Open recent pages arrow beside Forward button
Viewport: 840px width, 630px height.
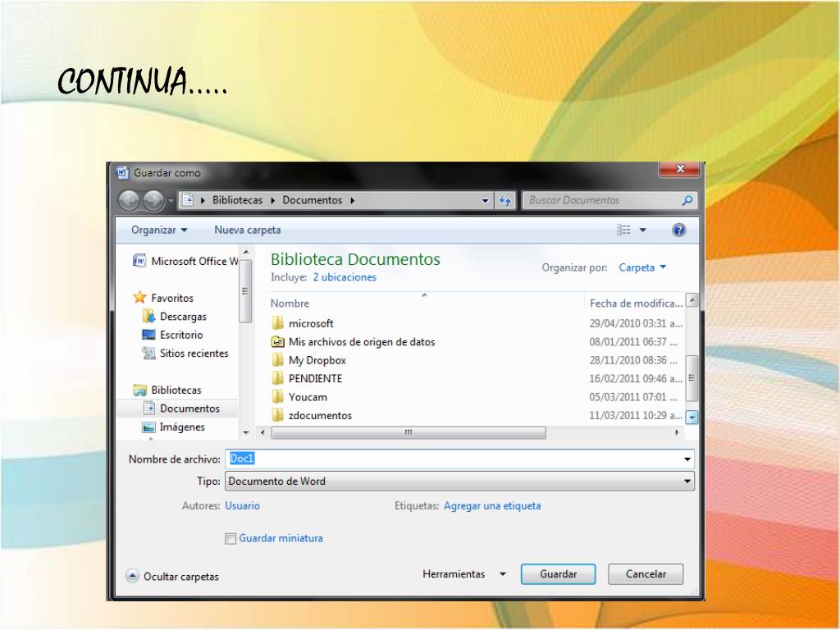(x=171, y=201)
